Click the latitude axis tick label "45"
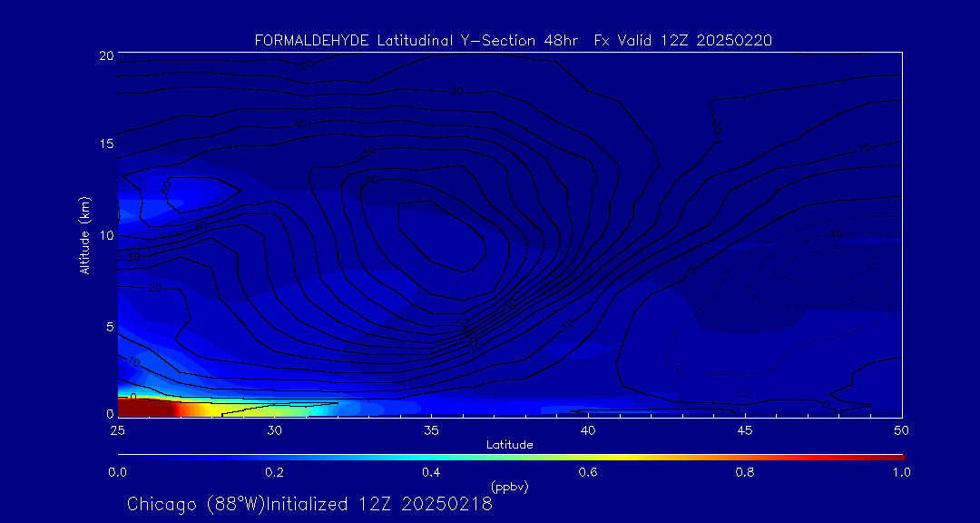 coord(745,430)
